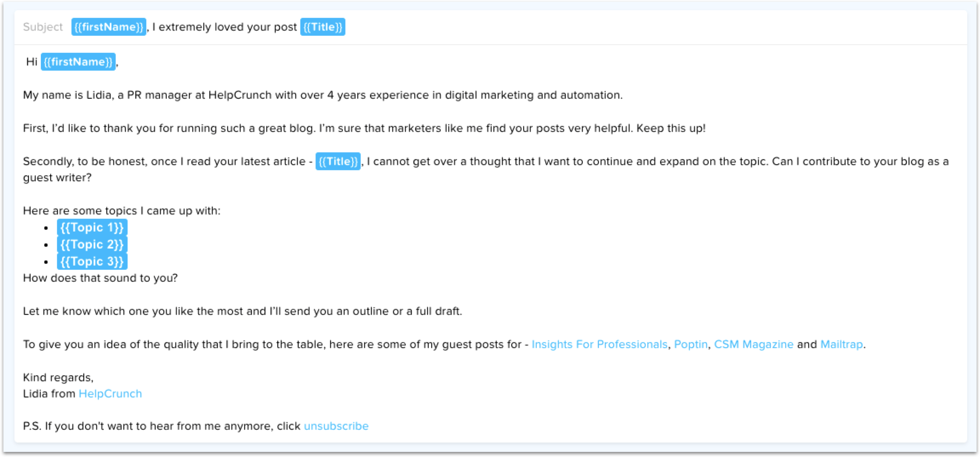Open the Insights For Professionals link

click(x=599, y=344)
